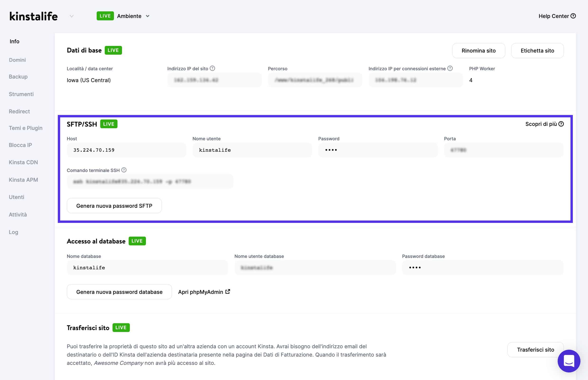
Task: Switch to the Backup section
Action: click(x=18, y=76)
